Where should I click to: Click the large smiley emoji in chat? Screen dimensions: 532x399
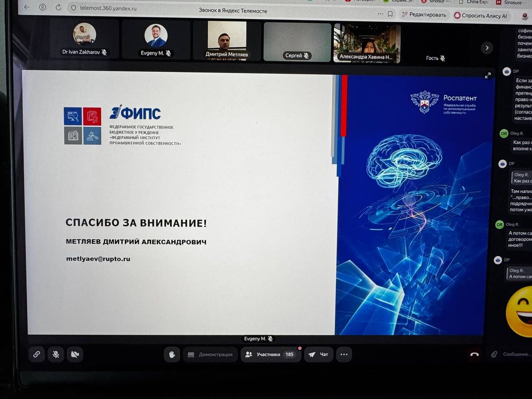pos(520,312)
